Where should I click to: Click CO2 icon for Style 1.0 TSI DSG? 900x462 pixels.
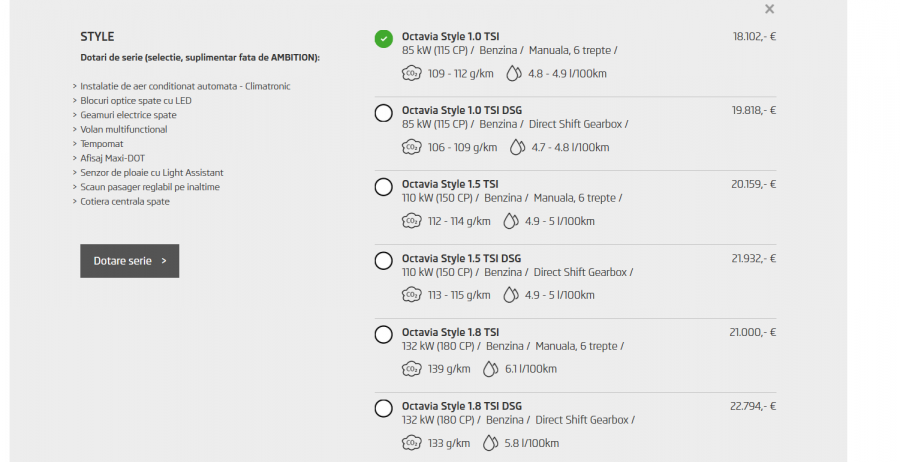click(x=410, y=147)
